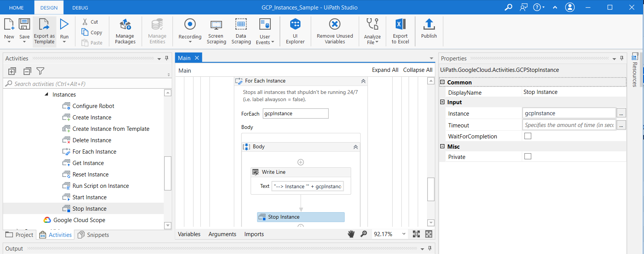Open User Events menu
644x254 pixels.
click(265, 31)
